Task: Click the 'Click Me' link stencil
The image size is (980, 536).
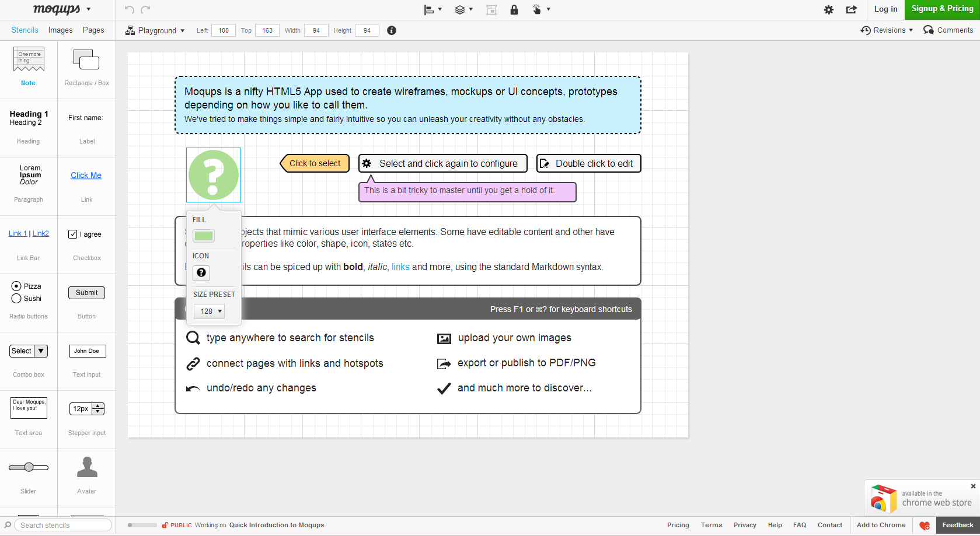Action: 86,176
